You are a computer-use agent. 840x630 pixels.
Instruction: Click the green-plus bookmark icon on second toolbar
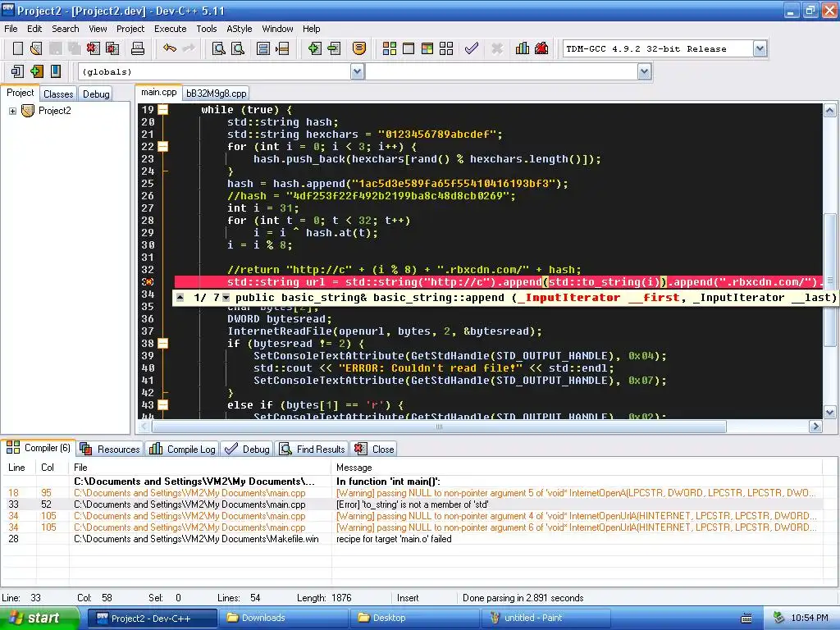(36, 71)
